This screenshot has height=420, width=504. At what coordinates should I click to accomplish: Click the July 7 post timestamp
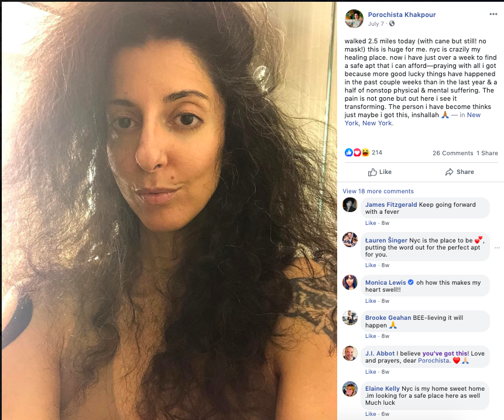point(376,24)
